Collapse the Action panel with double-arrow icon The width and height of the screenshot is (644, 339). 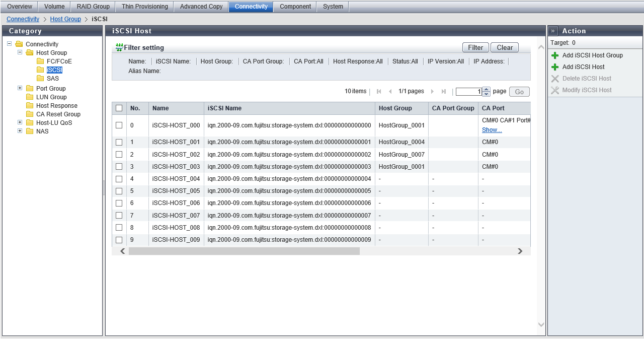[x=553, y=31]
